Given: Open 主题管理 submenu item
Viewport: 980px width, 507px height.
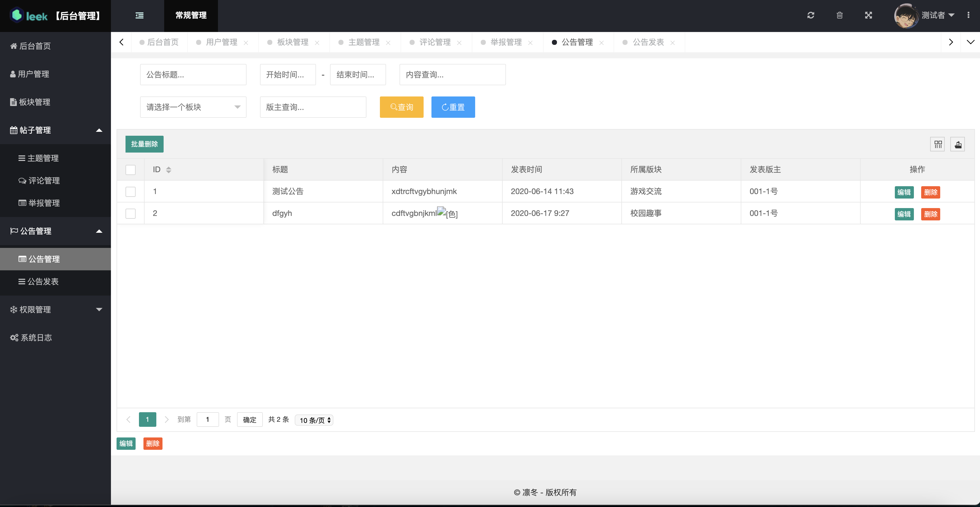Looking at the screenshot, I should coord(55,158).
